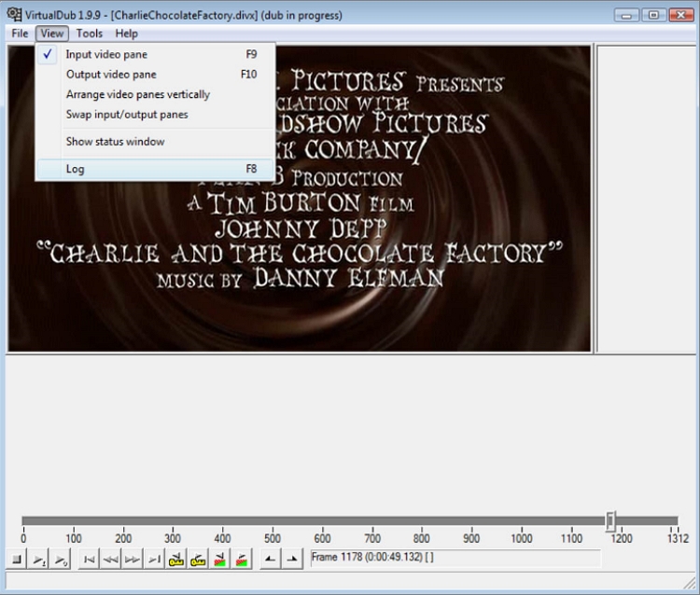Toggle the Input video pane option
Screen dimensions: 700x595
click(155, 54)
